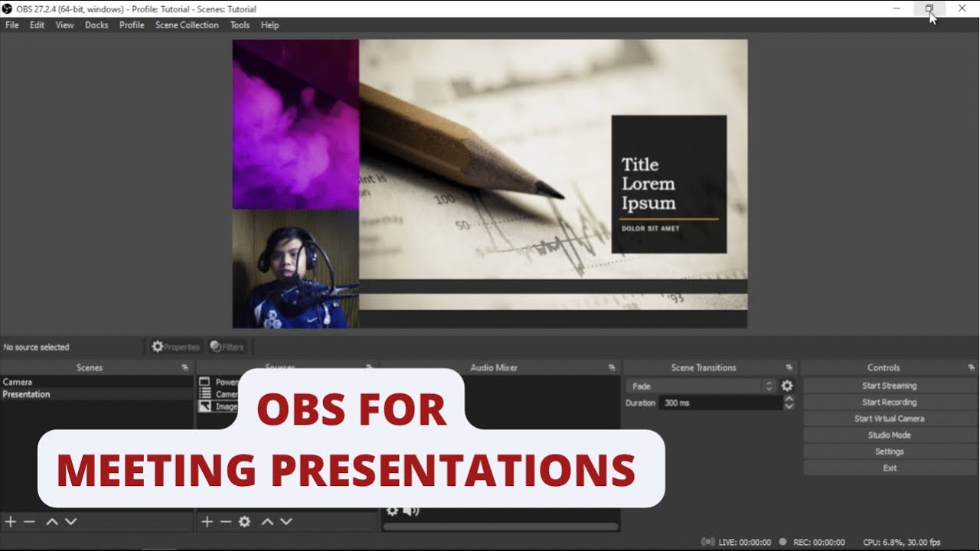Open source properties gear in Sources toolbar
Viewport: 980px width, 551px height.
pyautogui.click(x=244, y=521)
